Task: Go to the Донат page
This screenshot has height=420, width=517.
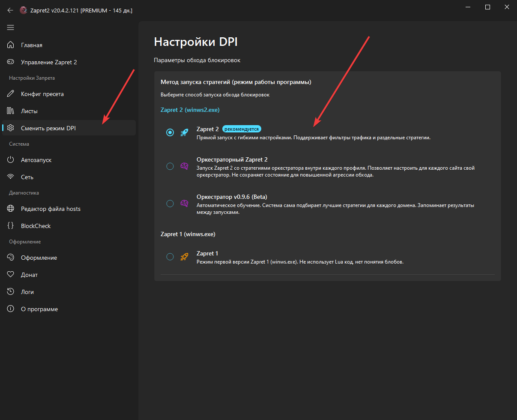Action: (69, 275)
